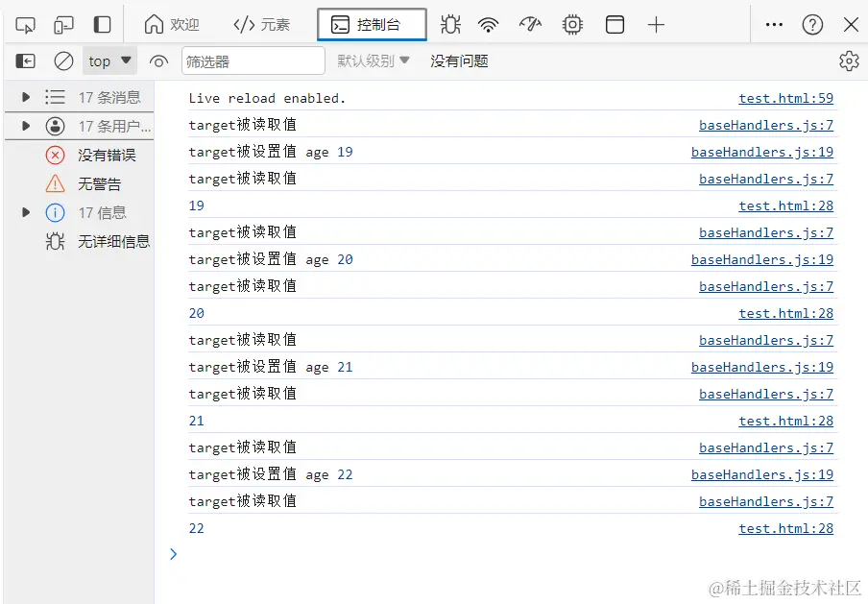Click the blue info circle icon
The height and width of the screenshot is (604, 868).
(55, 212)
